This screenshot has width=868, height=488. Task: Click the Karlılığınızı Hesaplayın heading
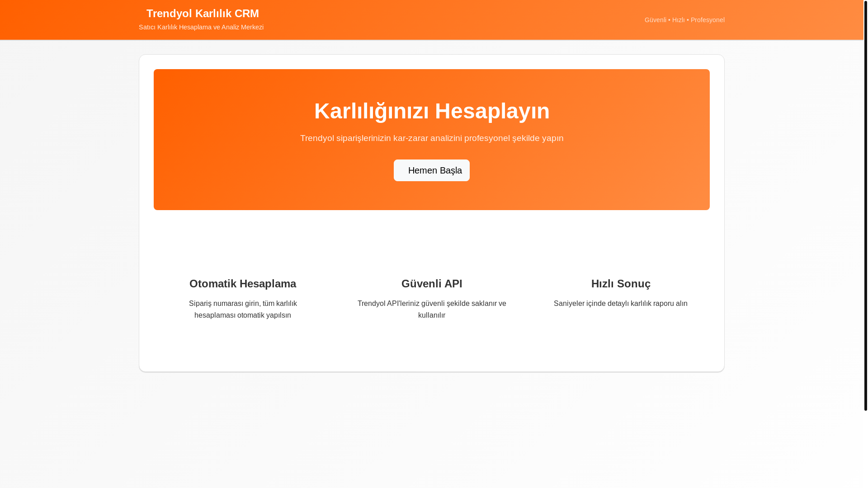click(x=432, y=111)
